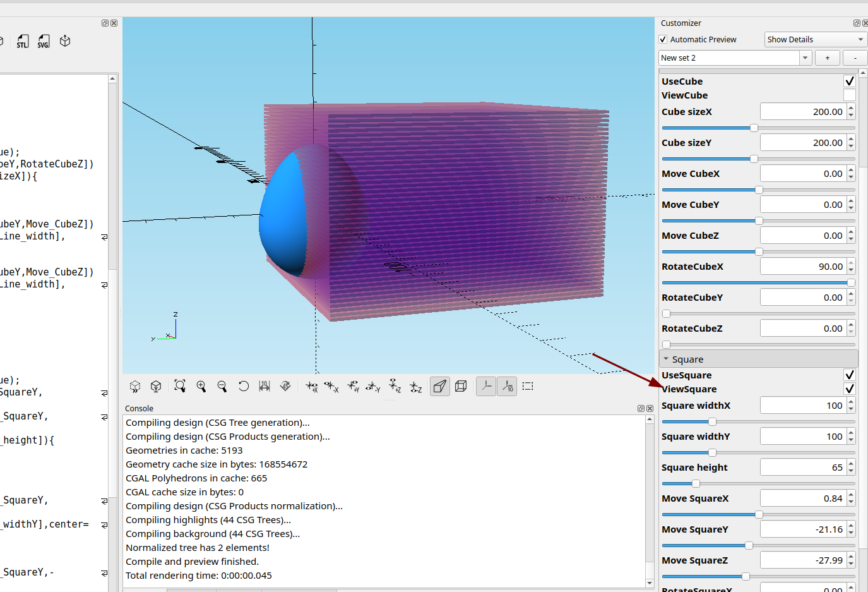
Task: Decrease RotateCubeX with its down arrow
Action: pyautogui.click(x=851, y=270)
